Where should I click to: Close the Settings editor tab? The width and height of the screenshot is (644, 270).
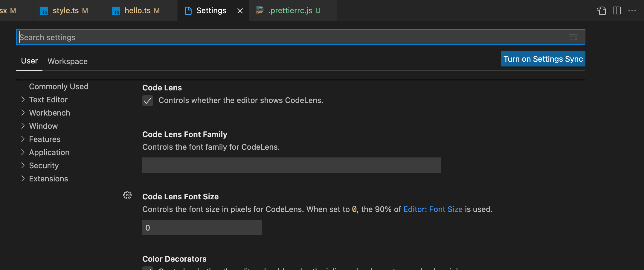point(240,11)
